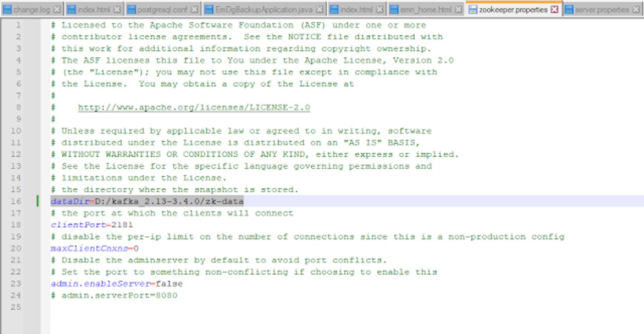Click the false value of admin.enableServer

(x=169, y=284)
